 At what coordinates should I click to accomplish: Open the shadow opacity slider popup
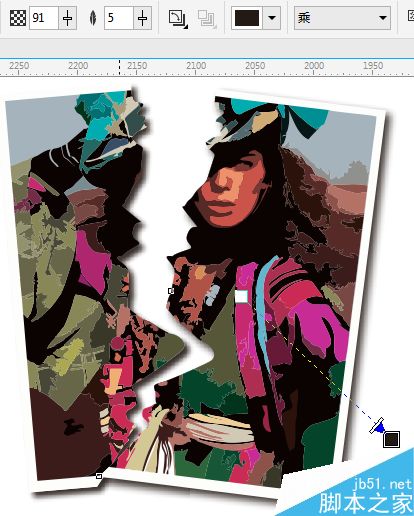pos(67,18)
